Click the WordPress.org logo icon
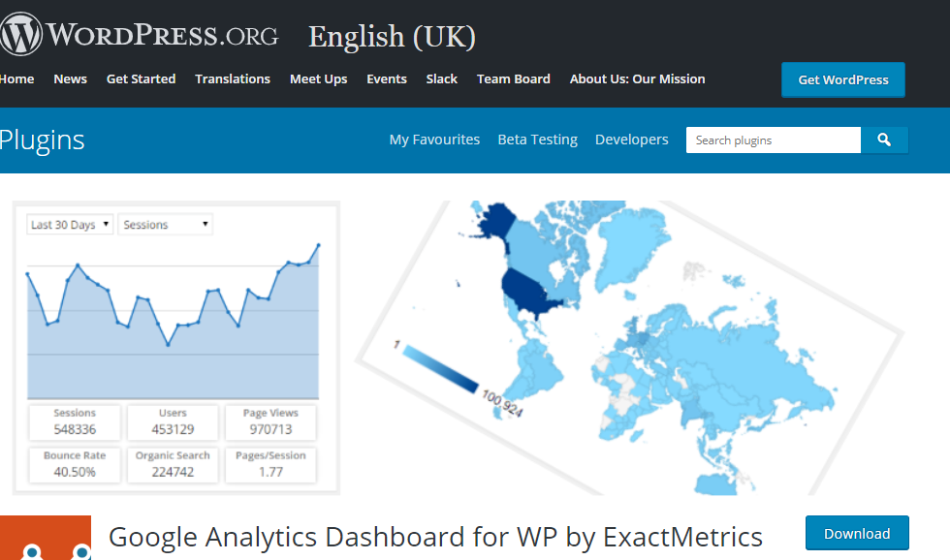 (x=19, y=35)
